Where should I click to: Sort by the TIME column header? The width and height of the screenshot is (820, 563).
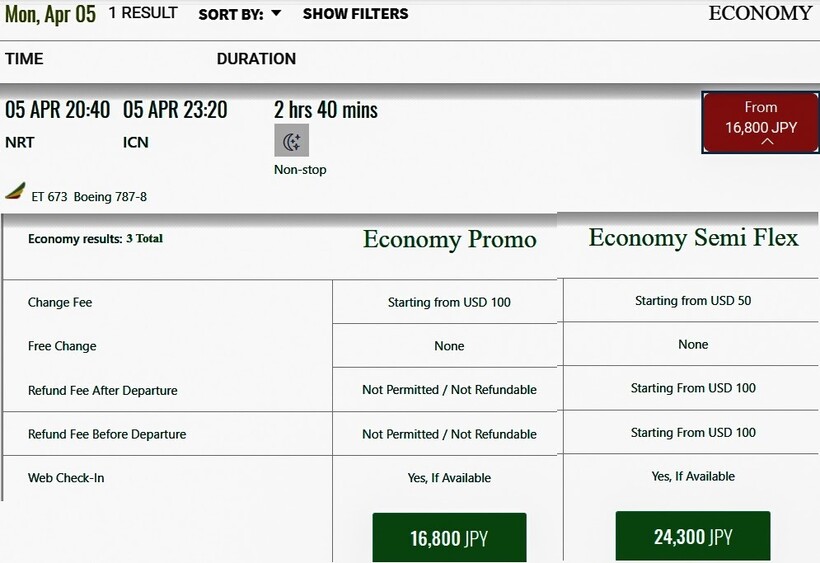[24, 59]
